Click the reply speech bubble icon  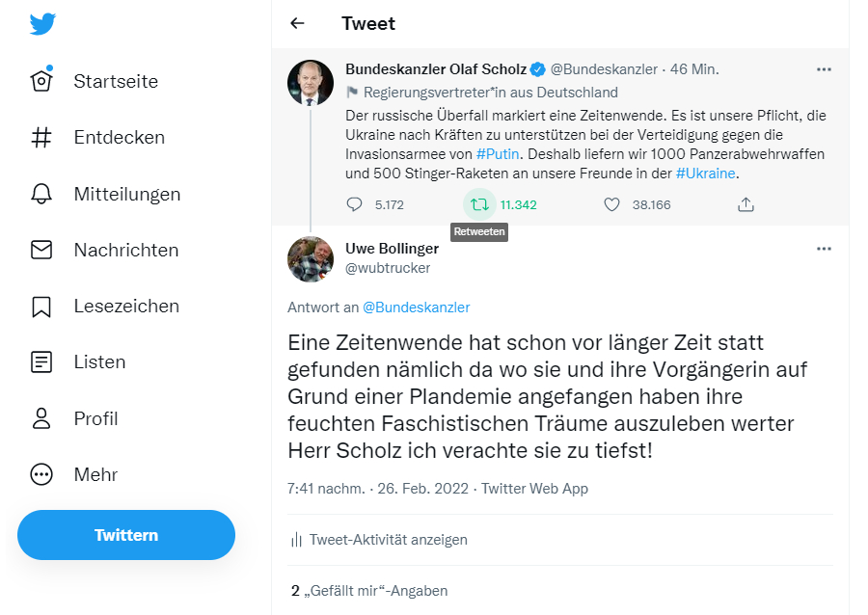pyautogui.click(x=355, y=204)
